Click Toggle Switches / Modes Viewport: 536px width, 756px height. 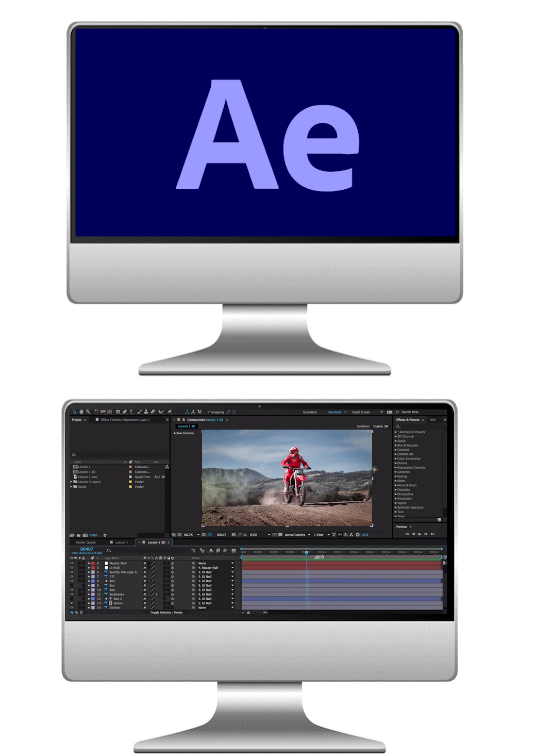166,613
